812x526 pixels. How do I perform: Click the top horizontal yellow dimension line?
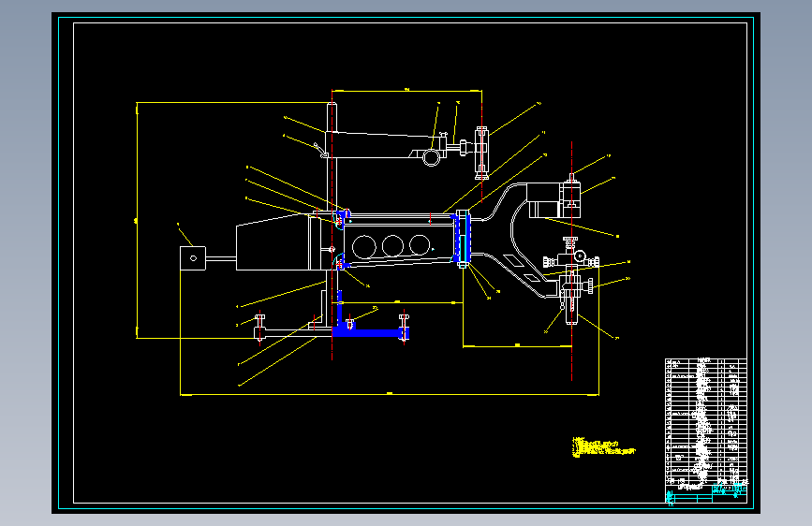click(x=407, y=91)
